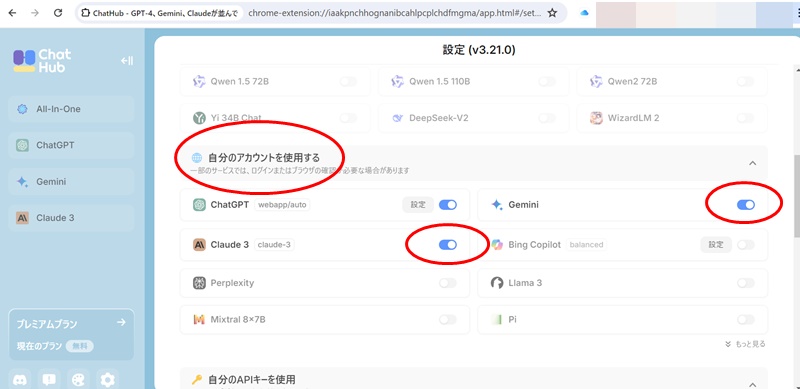This screenshot has width=800, height=389.
Task: Disable the Gemini toggle
Action: (745, 205)
